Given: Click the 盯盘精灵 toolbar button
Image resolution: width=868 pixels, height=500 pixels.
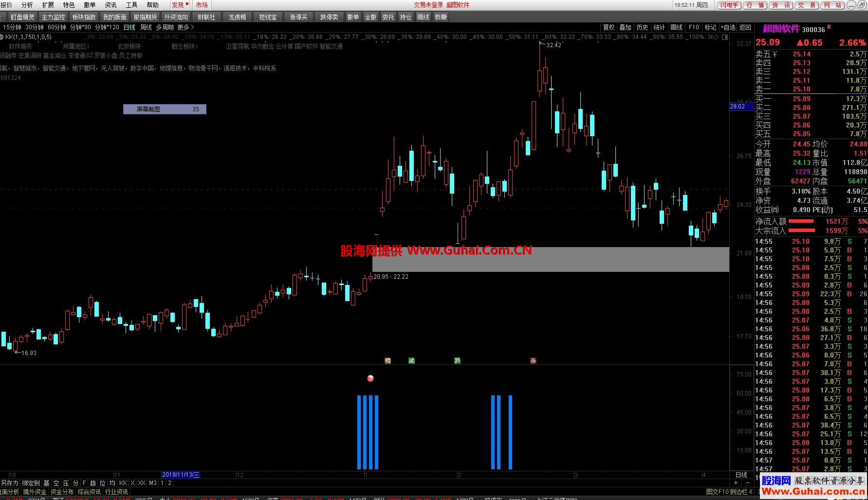Looking at the screenshot, I should tap(22, 17).
